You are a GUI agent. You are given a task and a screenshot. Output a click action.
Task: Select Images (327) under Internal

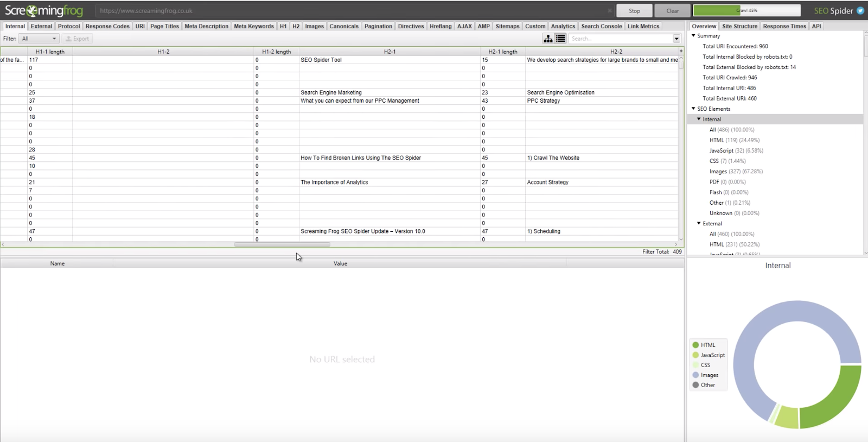click(x=736, y=172)
